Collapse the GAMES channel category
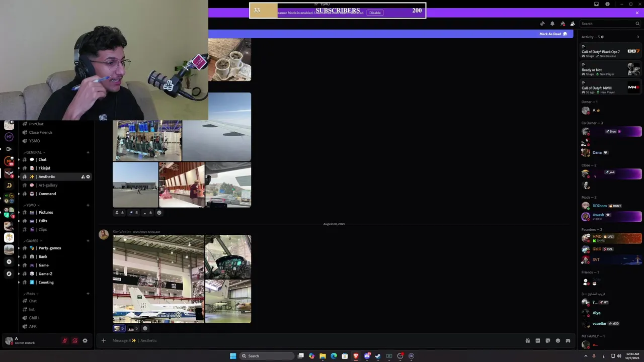644x362 pixels. point(32,241)
